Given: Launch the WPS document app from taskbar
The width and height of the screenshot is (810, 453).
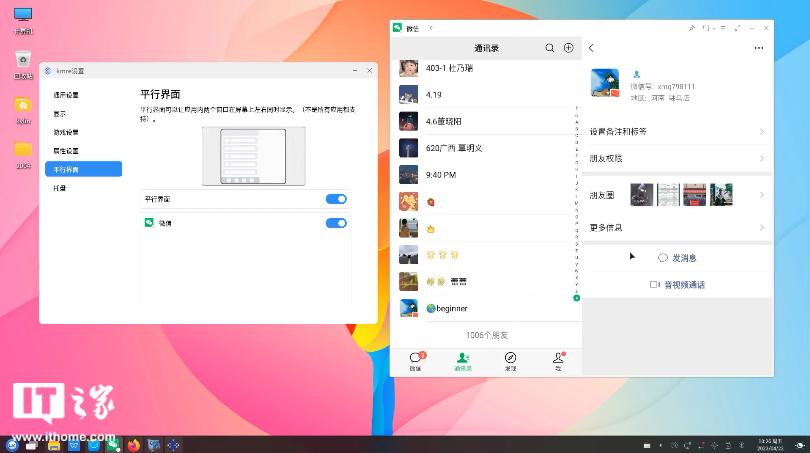Looking at the screenshot, I should pos(74,445).
